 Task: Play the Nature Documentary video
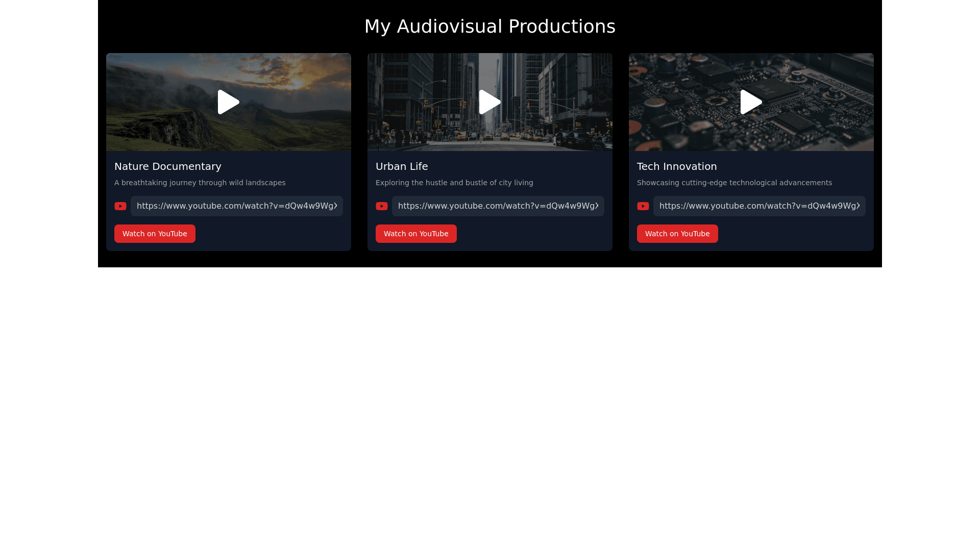(228, 102)
